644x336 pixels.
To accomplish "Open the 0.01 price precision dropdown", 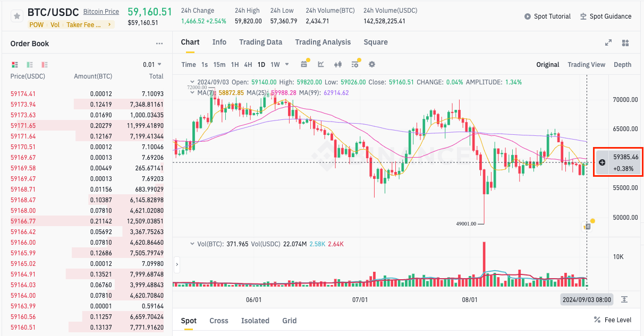I will [152, 65].
